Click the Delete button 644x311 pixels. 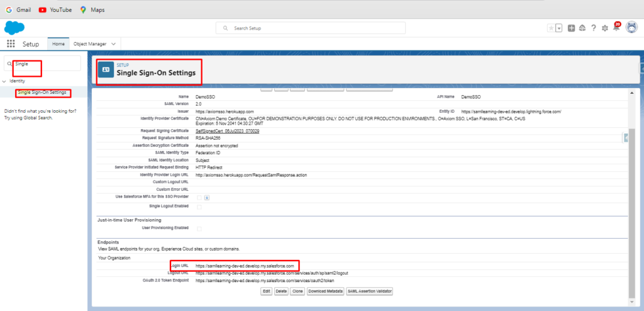click(x=281, y=291)
